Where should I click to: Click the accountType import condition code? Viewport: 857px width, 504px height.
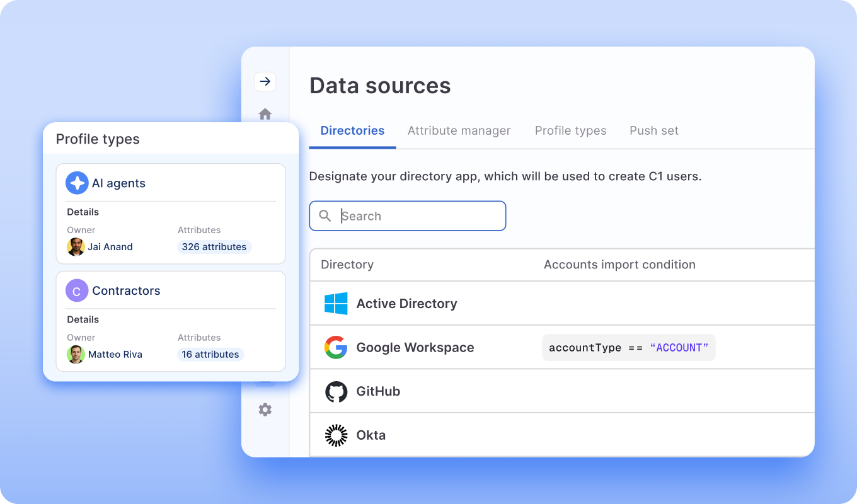tap(628, 348)
